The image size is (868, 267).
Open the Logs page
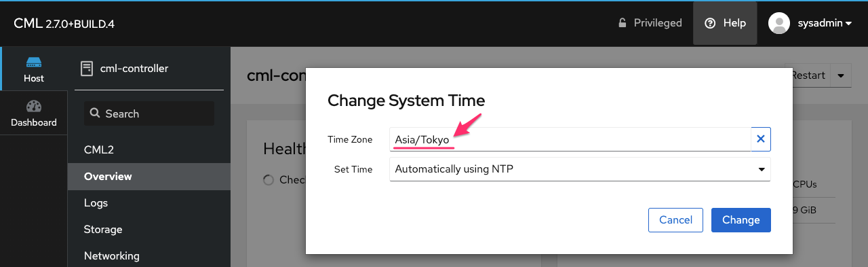[149, 202]
